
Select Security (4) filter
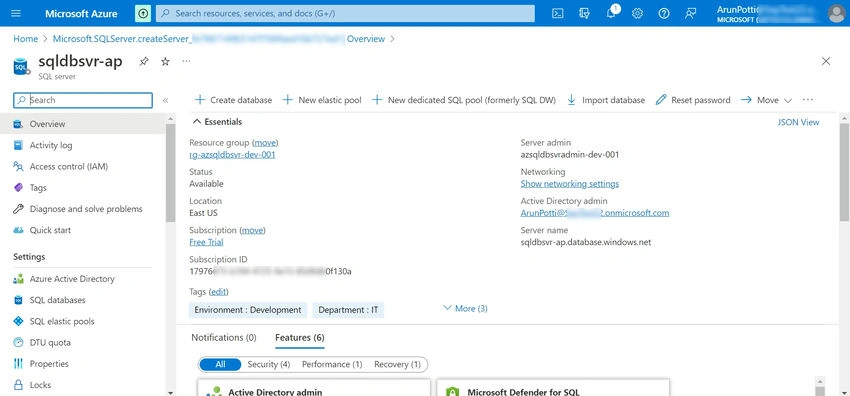[269, 365]
